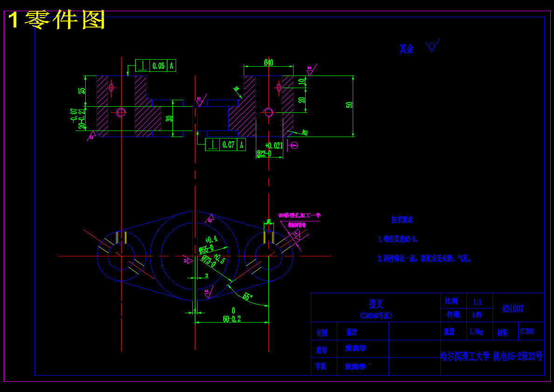This screenshot has height=392, width=554.
Task: Select the quantity value '1件'
Action: click(477, 315)
